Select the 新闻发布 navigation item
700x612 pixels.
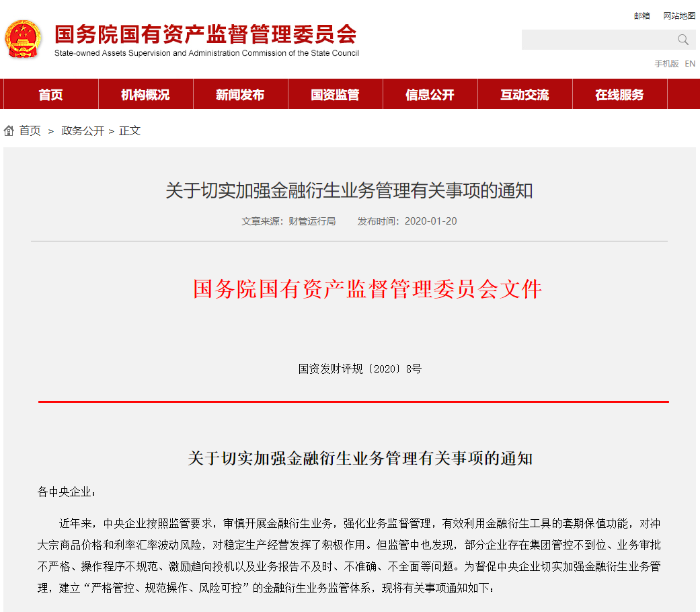click(240, 95)
